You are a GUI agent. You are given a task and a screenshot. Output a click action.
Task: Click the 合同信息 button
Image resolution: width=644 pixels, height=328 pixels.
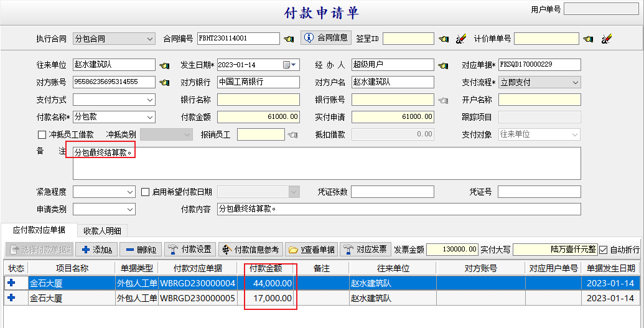click(326, 38)
